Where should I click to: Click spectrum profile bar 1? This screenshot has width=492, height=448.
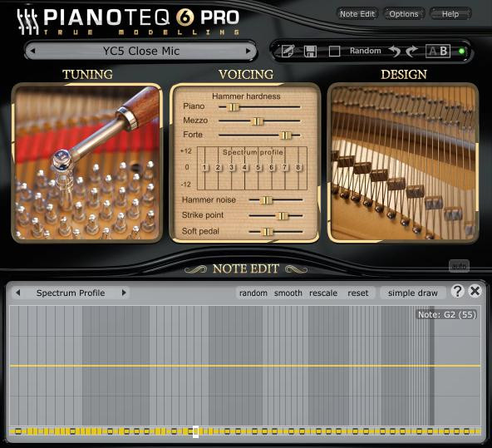(x=204, y=168)
